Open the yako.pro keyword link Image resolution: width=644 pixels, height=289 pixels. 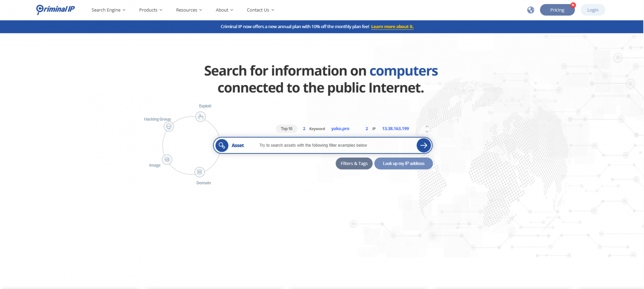(x=340, y=129)
